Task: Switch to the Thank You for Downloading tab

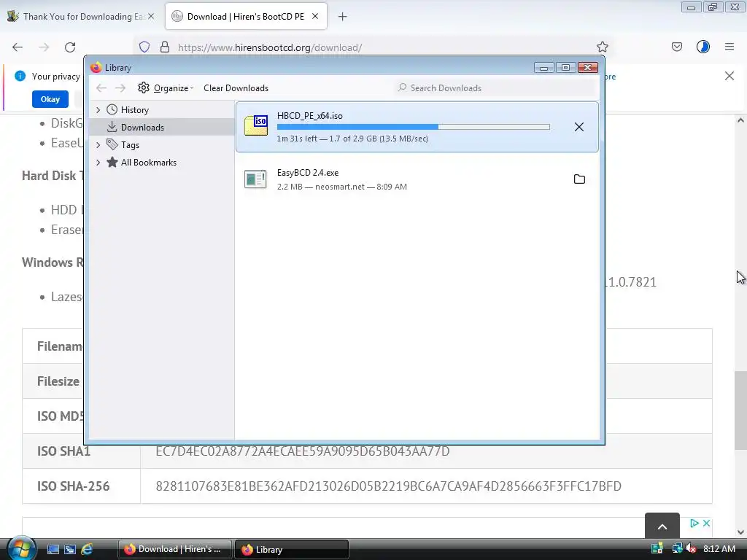Action: point(80,17)
